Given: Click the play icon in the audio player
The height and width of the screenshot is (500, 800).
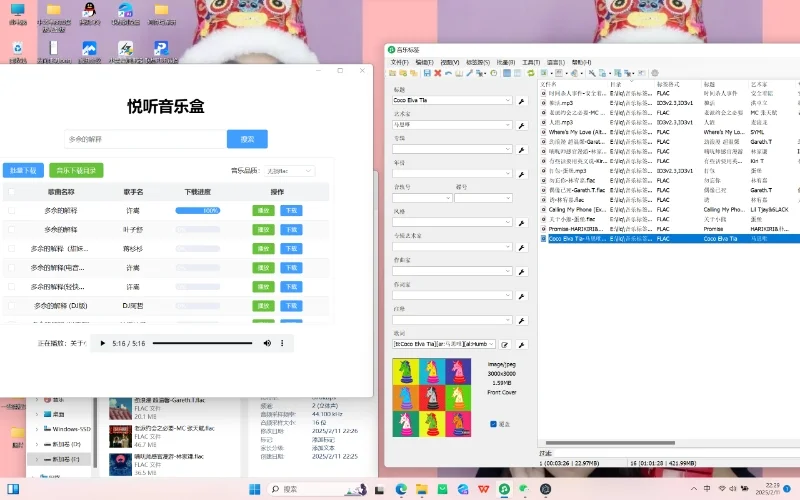Looking at the screenshot, I should pyautogui.click(x=103, y=343).
